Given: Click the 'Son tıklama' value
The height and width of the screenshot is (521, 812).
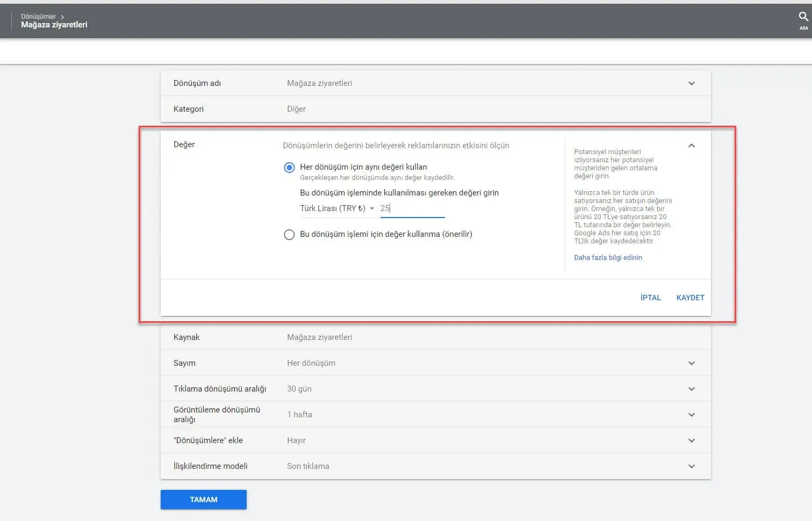Looking at the screenshot, I should click(308, 466).
